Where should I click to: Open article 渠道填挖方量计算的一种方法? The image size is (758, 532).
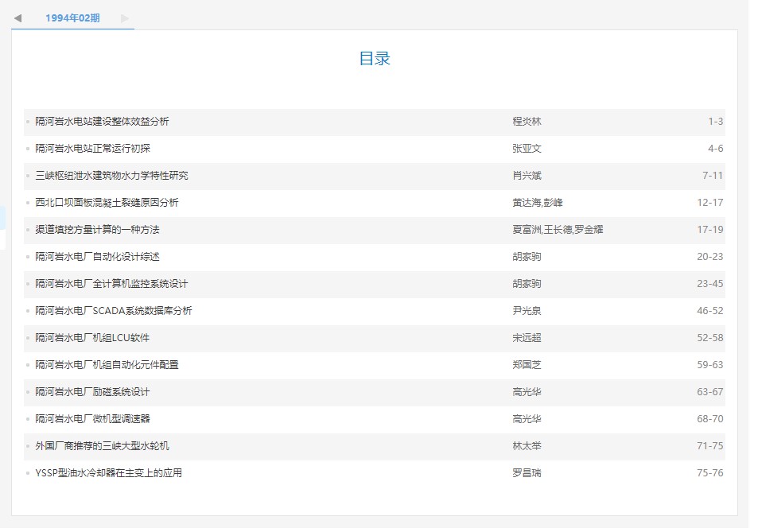click(x=97, y=230)
